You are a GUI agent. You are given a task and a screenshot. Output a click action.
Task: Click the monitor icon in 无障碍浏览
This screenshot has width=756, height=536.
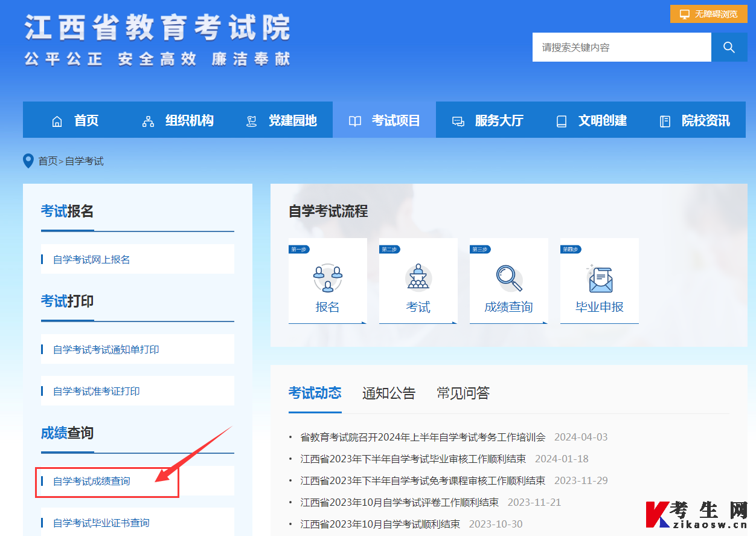point(684,13)
